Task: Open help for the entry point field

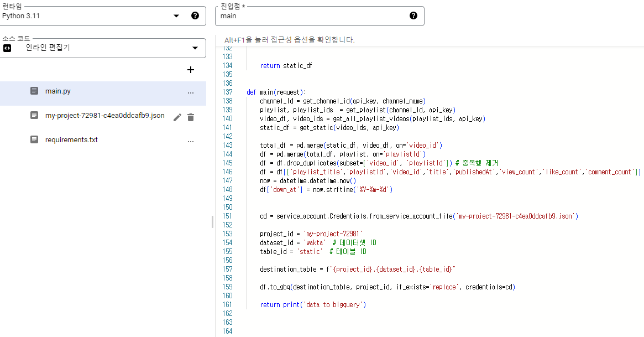Action: pyautogui.click(x=413, y=15)
